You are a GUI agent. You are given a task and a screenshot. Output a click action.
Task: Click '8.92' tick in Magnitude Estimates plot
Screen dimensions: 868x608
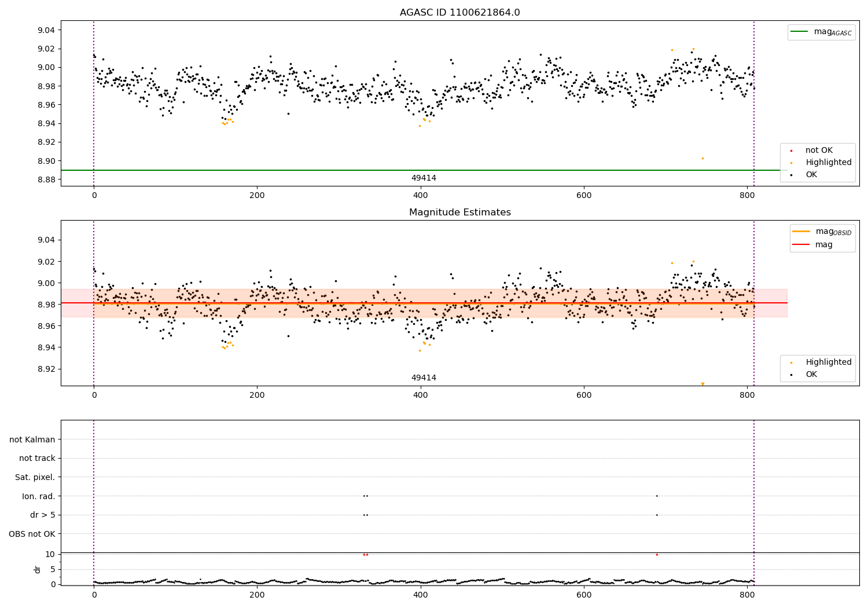(x=46, y=369)
